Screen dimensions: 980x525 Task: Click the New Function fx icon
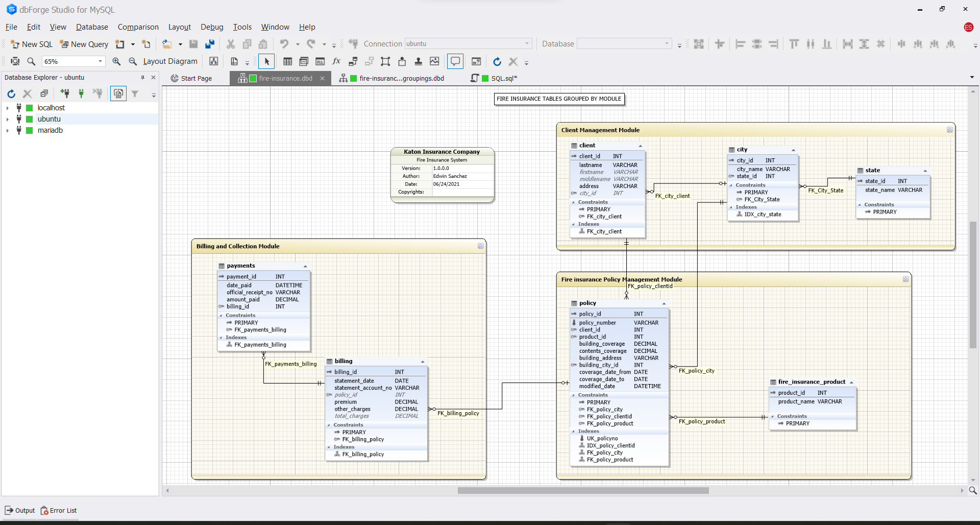pos(336,61)
